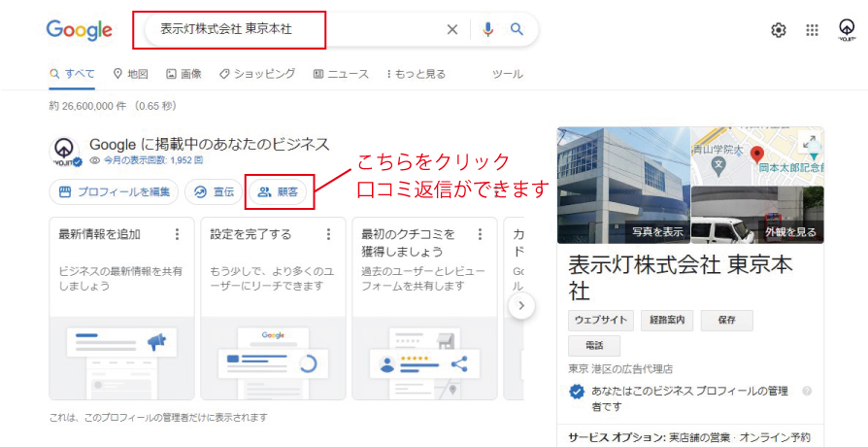Select the すべて tab
Viewport: 868px width, 447px height.
point(72,74)
